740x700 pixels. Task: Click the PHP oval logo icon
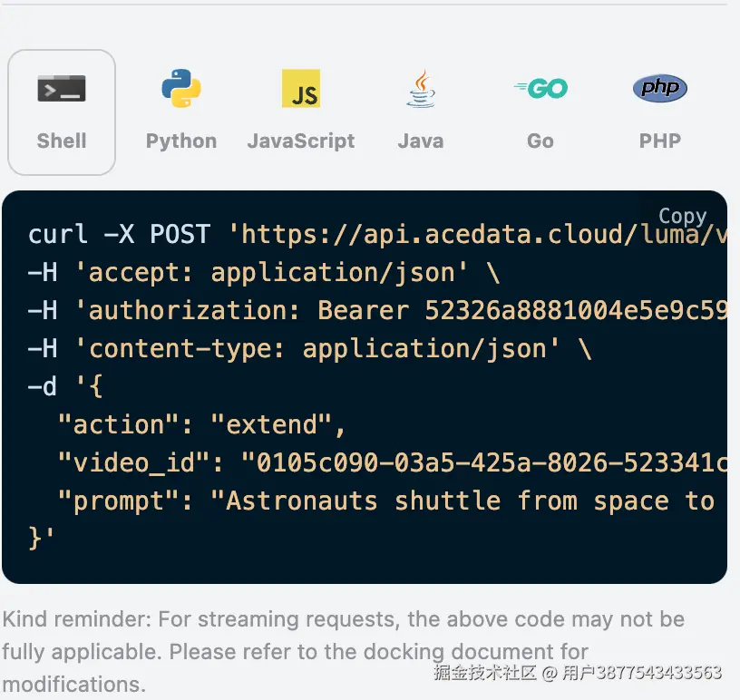point(659,88)
